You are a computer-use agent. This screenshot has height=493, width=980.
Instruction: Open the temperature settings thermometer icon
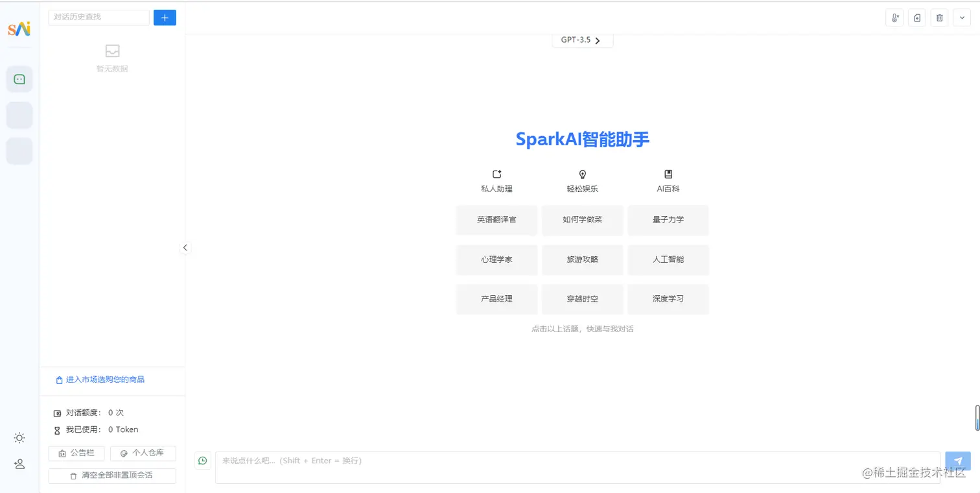coord(894,18)
